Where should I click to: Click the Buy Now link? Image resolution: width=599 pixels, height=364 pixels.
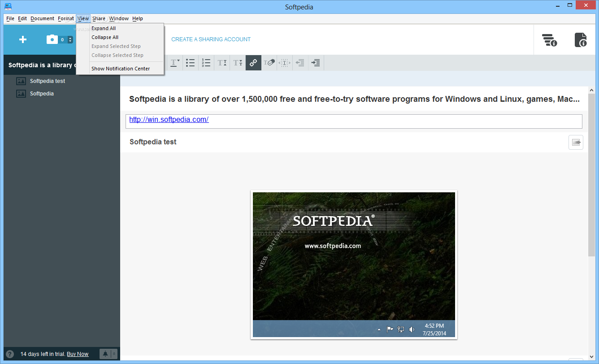pos(78,354)
